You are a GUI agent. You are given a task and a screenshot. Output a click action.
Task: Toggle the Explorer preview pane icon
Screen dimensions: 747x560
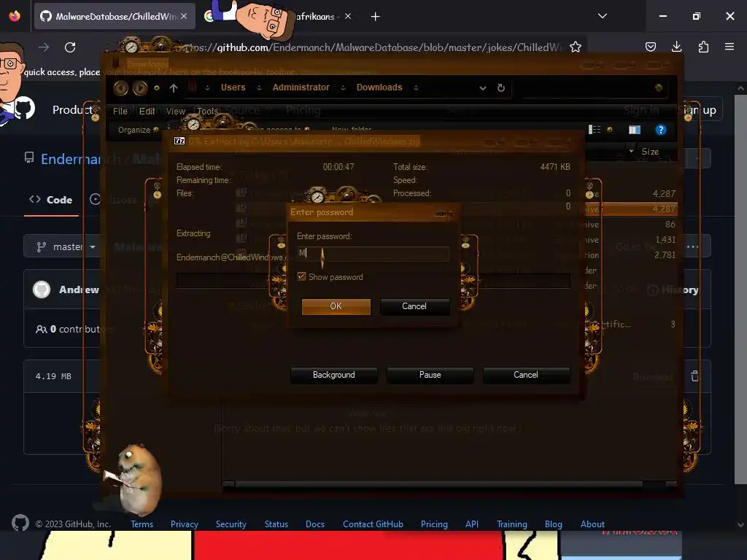pos(635,130)
